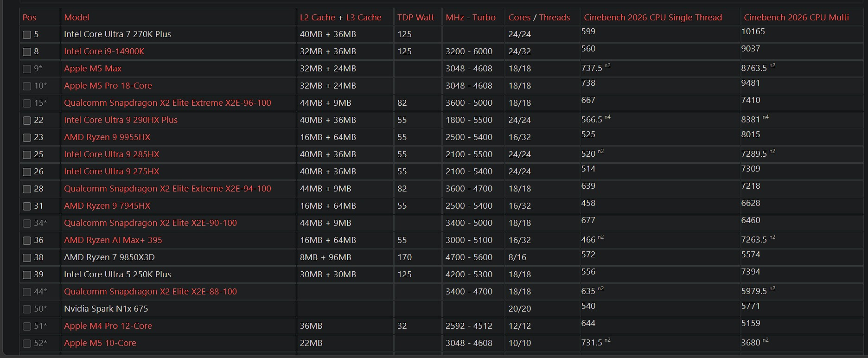This screenshot has height=358, width=868.
Task: Click the Nvidia Spark N1x 675 model name
Action: 106,309
